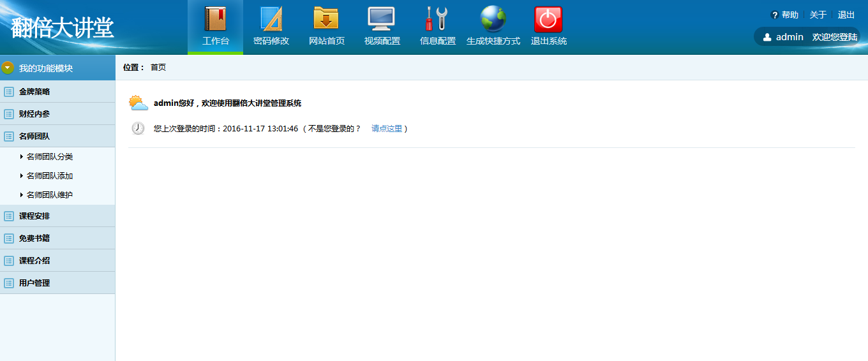Click the clock icon by last login
Image resolution: width=868 pixels, height=361 pixels.
(x=138, y=128)
